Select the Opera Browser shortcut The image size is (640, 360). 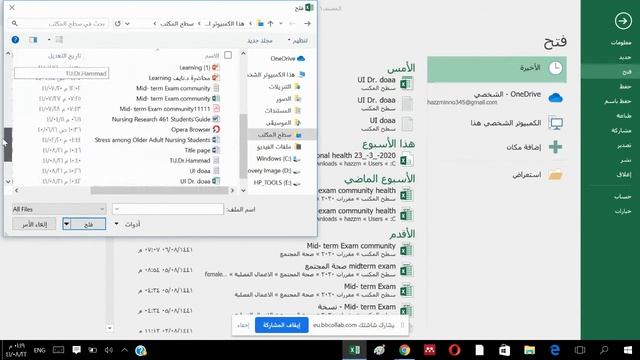196,129
